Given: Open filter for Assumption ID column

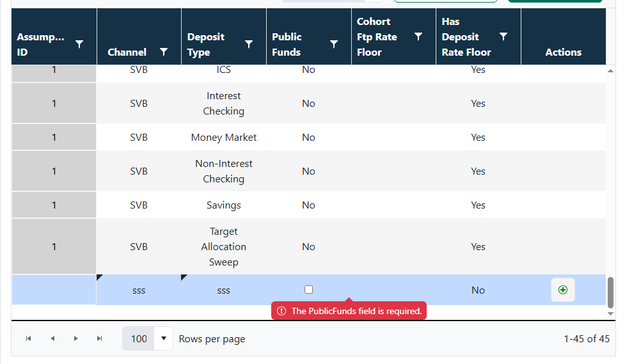Looking at the screenshot, I should tap(79, 44).
